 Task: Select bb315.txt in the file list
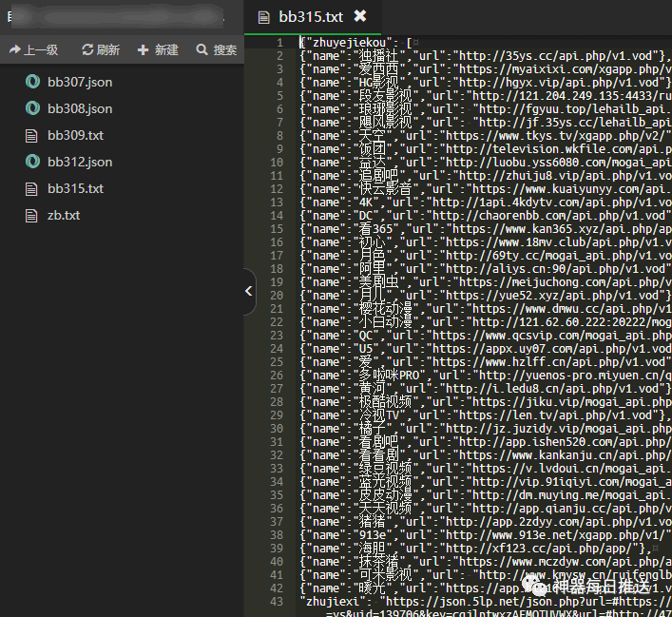(x=75, y=188)
